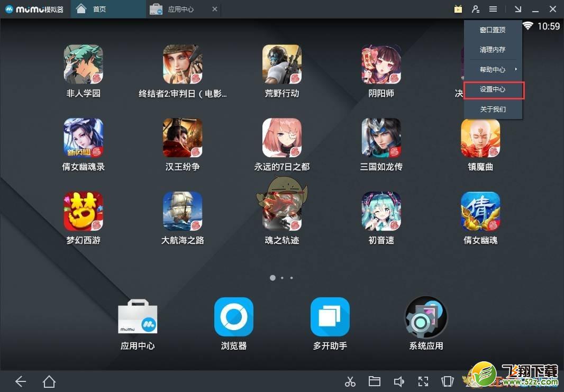Click the arrow icon beside minimize
This screenshot has width=564, height=392.
pyautogui.click(x=518, y=9)
